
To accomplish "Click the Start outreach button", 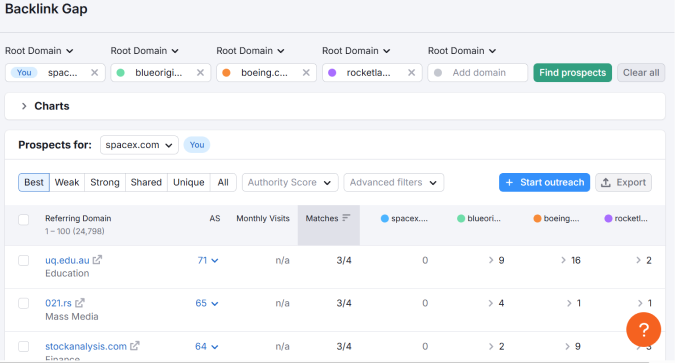I will (545, 183).
